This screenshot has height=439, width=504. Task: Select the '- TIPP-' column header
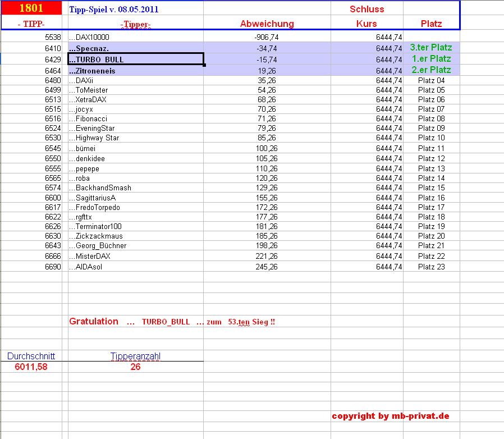31,24
